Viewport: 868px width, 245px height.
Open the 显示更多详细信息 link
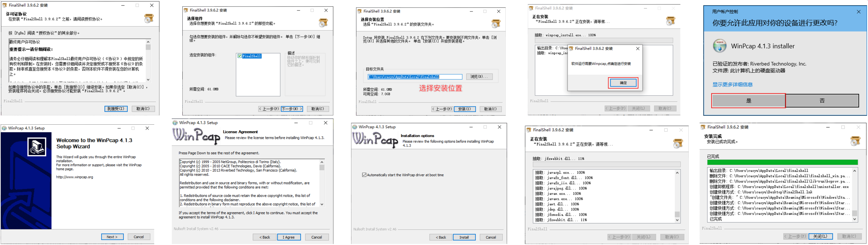[x=732, y=84]
